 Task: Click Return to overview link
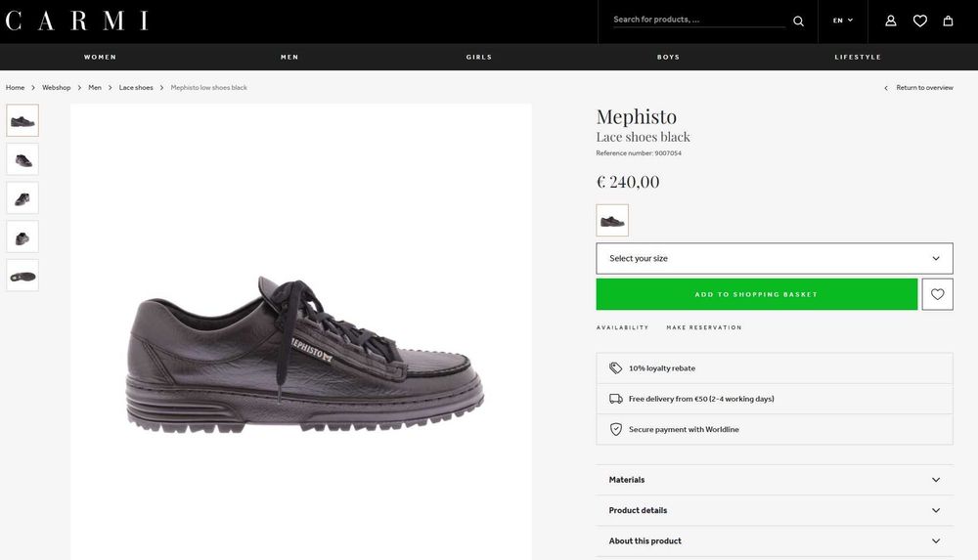(923, 88)
